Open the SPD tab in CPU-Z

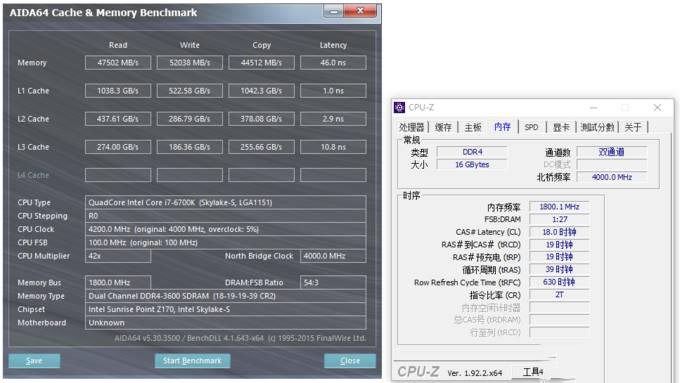531,127
